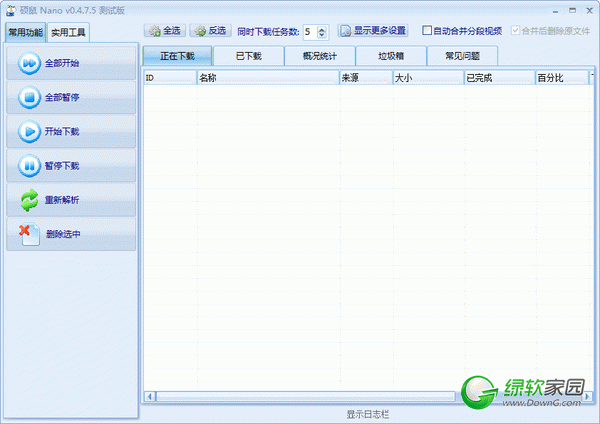Sort by 来源 column header

coord(366,78)
